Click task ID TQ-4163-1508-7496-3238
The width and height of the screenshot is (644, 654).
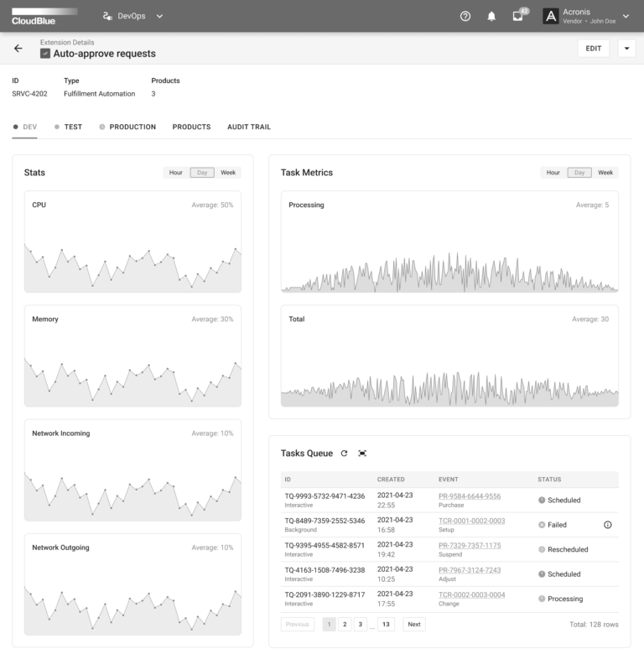tap(325, 570)
